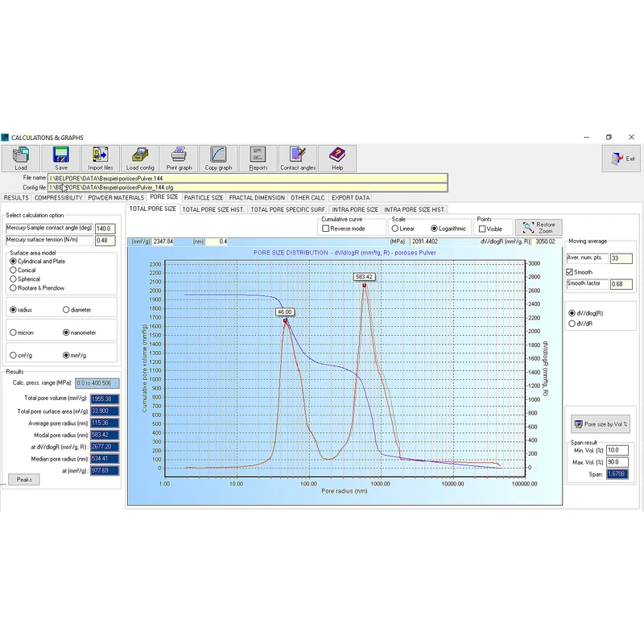Enable Reverse mode checkbox
The height and width of the screenshot is (644, 644).
326,229
